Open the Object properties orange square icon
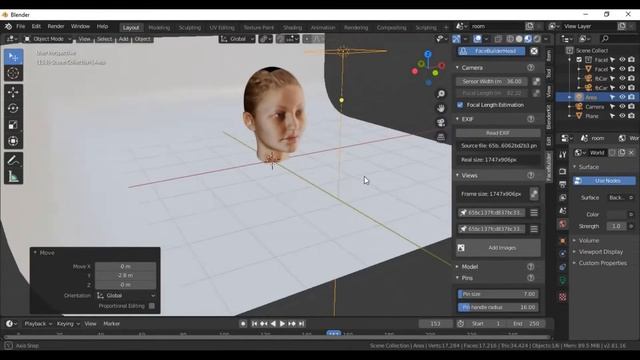 [x=563, y=241]
